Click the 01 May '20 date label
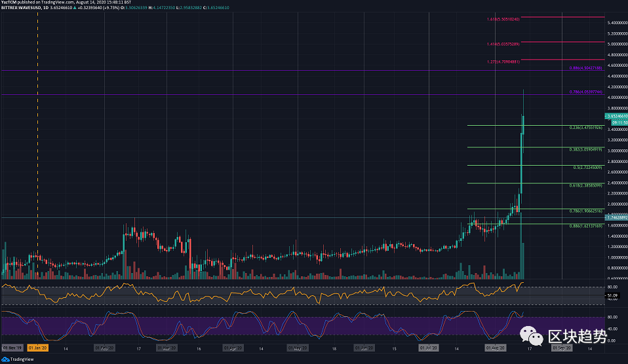This screenshot has height=364, width=628. point(298,348)
